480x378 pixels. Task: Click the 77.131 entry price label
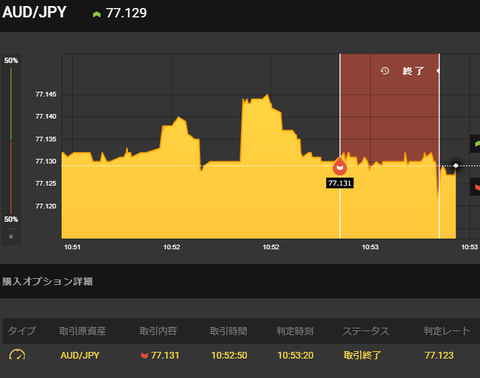[340, 183]
